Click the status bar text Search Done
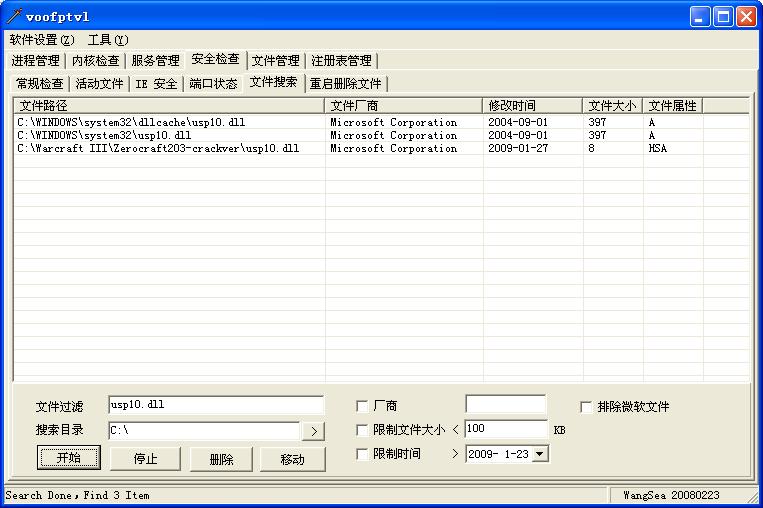 pos(77,495)
